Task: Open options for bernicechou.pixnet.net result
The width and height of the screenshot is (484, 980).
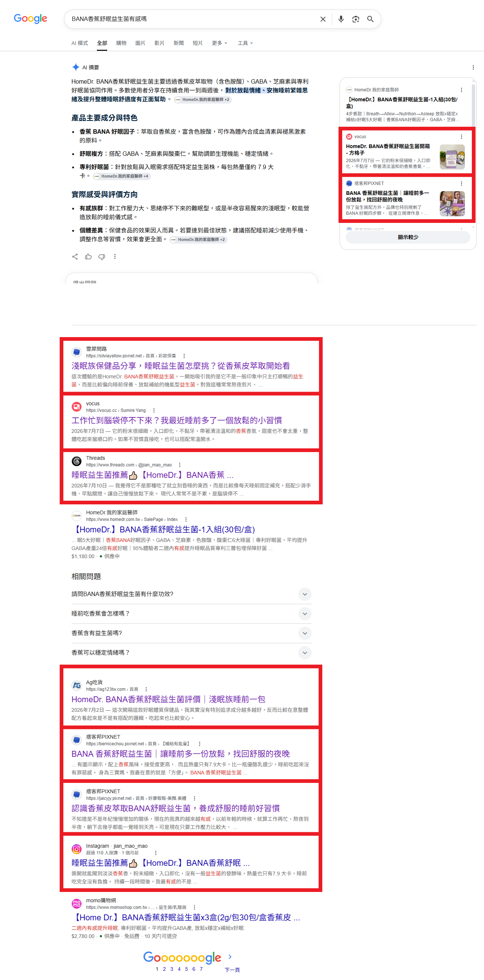Action: pyautogui.click(x=199, y=744)
